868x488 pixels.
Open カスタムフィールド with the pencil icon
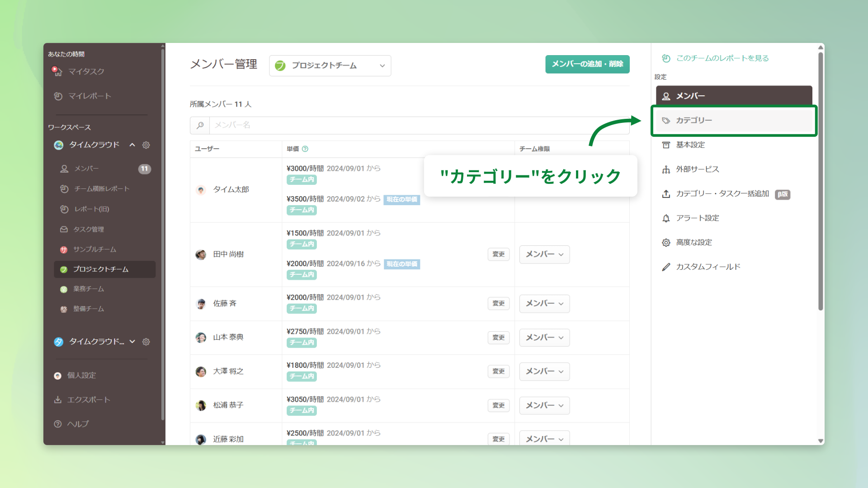click(x=708, y=267)
